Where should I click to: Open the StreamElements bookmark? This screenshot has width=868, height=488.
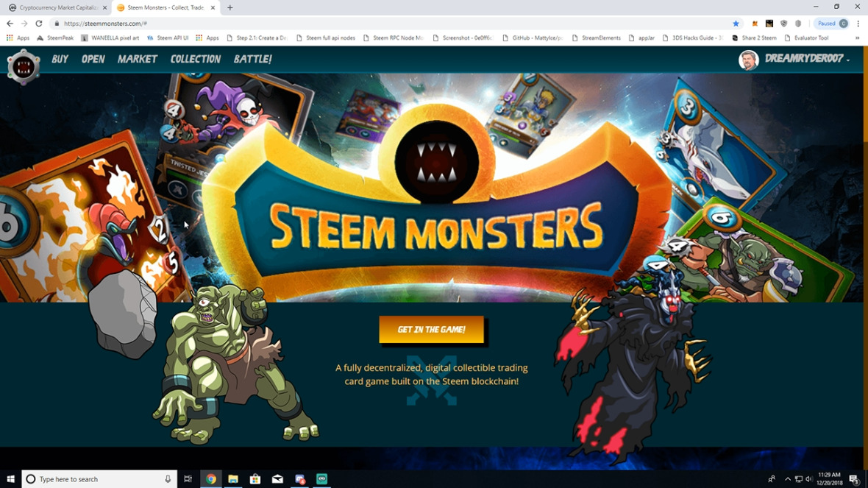click(x=597, y=38)
